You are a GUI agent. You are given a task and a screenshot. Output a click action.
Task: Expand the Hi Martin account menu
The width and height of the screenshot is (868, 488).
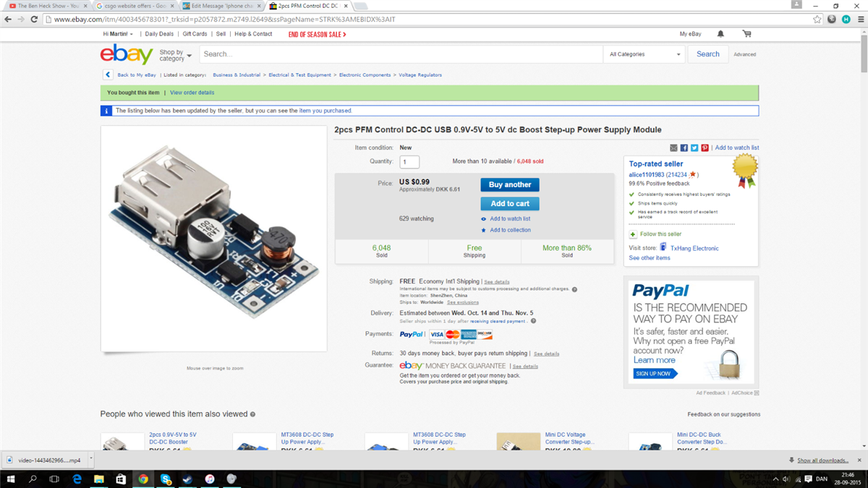[x=118, y=34]
